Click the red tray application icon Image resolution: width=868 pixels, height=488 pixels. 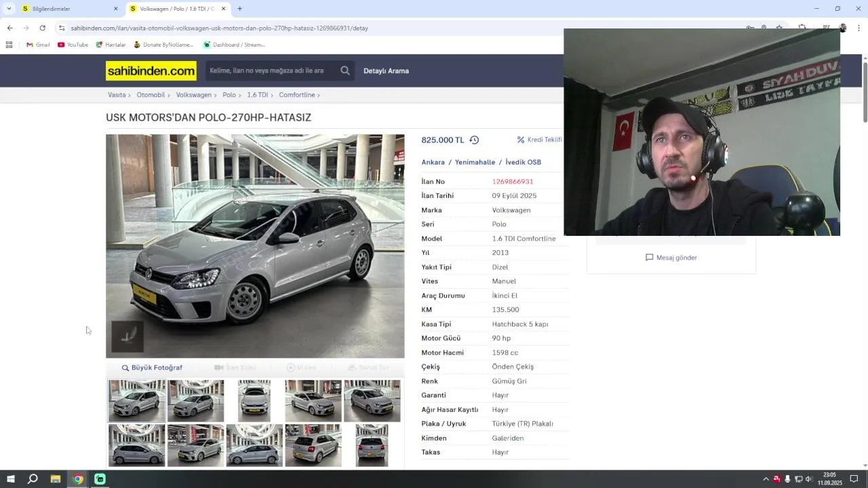(x=776, y=479)
